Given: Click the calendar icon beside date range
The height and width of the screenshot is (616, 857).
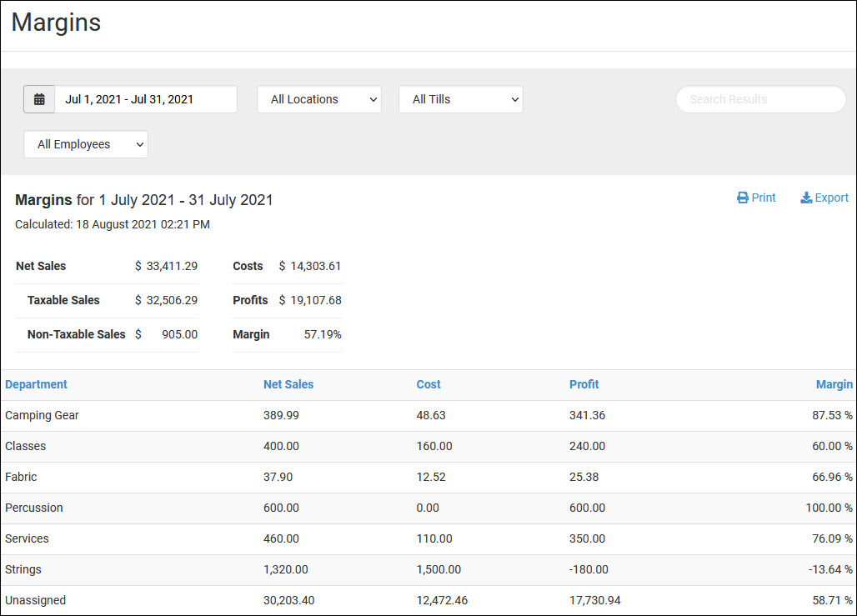Looking at the screenshot, I should click(39, 99).
